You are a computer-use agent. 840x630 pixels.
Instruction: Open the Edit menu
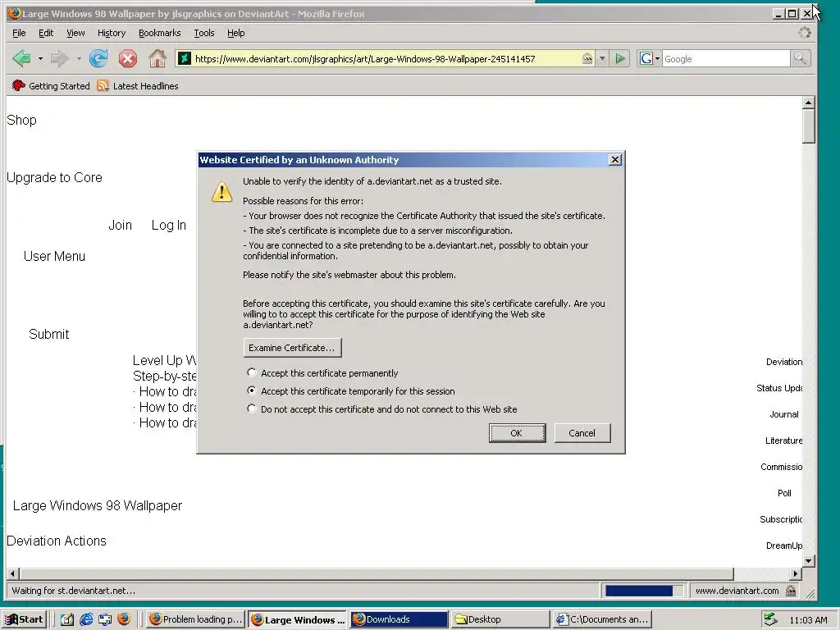click(46, 33)
